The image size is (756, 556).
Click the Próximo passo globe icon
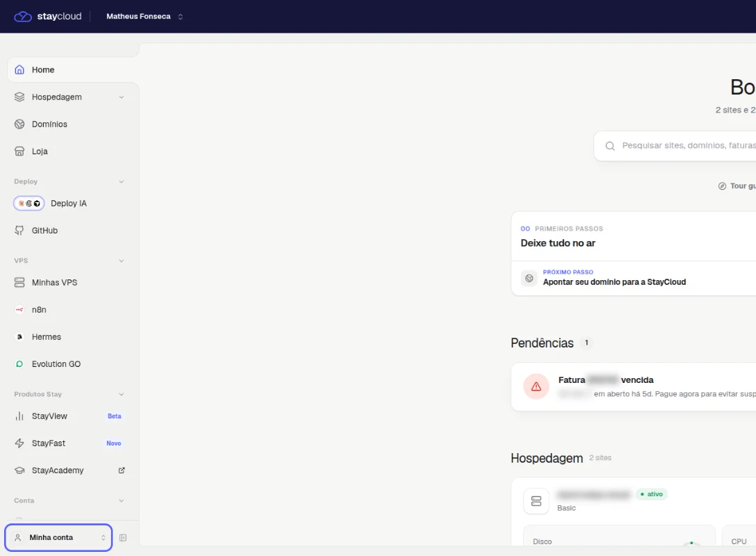tap(529, 278)
